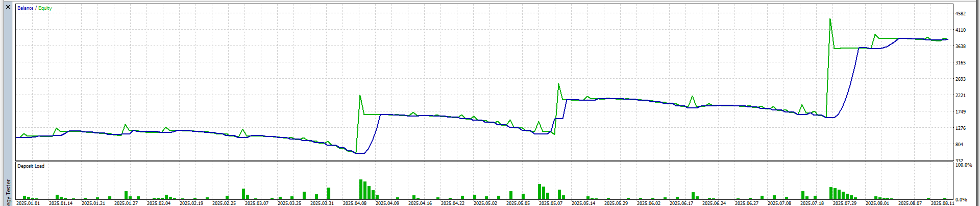Click the 2025.02.19 date label
This screenshot has width=980, height=206.
click(x=191, y=203)
